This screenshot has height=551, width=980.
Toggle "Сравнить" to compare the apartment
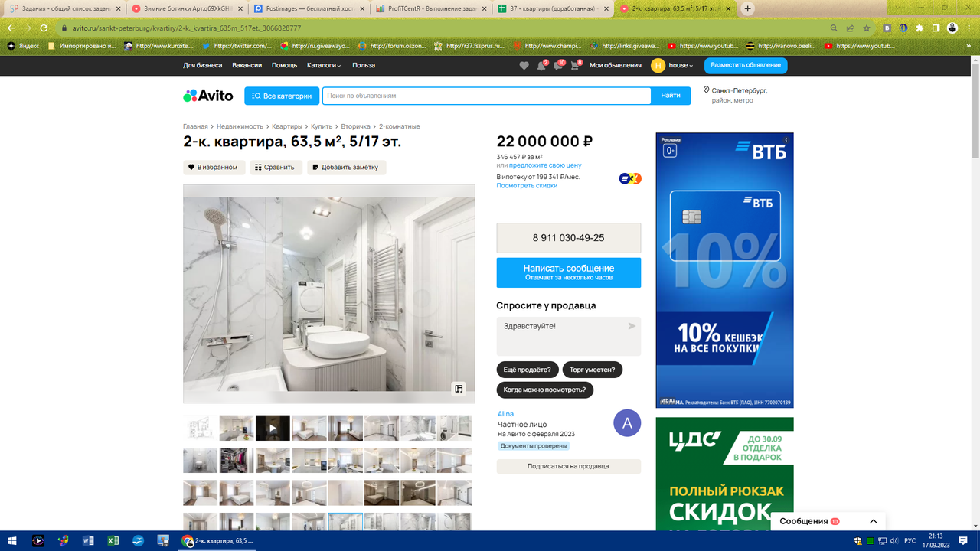tap(275, 167)
